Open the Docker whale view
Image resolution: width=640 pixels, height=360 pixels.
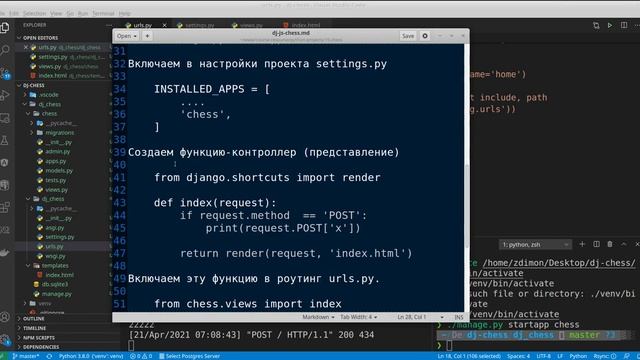[5, 253]
